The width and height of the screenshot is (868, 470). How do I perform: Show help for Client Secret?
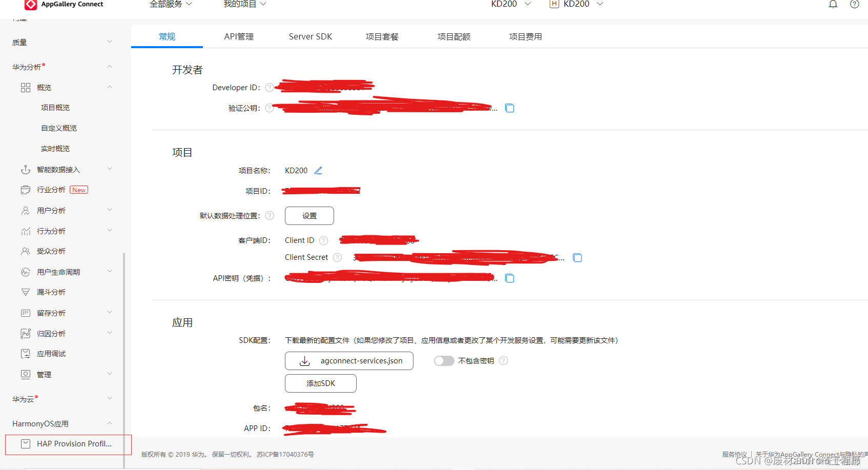coord(337,257)
